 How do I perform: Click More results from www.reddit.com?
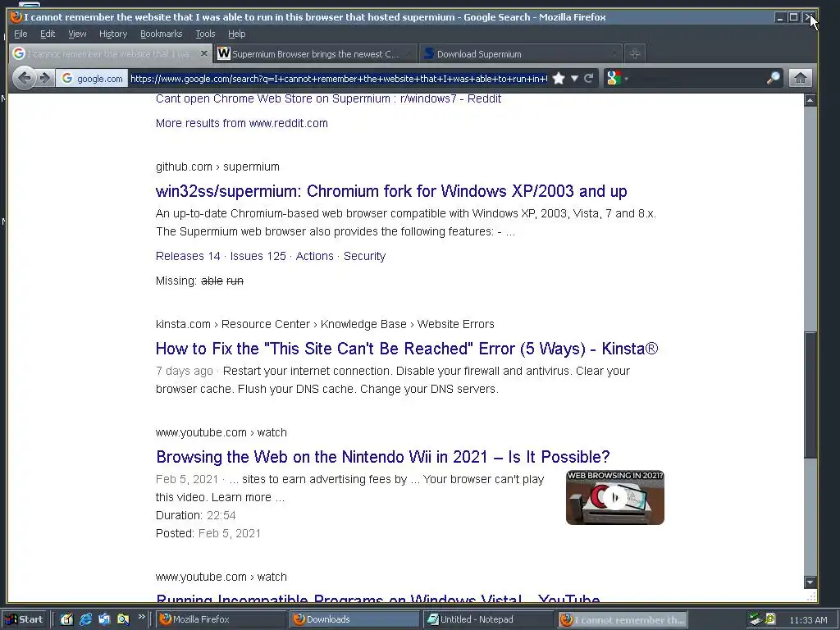(242, 123)
